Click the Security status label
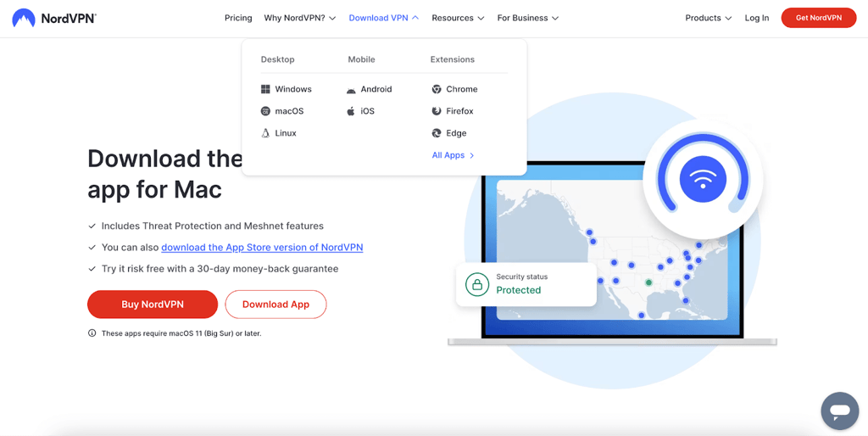868x436 pixels. click(521, 277)
